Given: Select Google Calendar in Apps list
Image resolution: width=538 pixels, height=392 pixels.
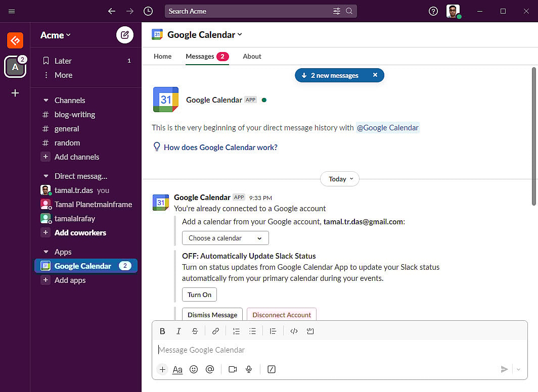Looking at the screenshot, I should [x=86, y=266].
